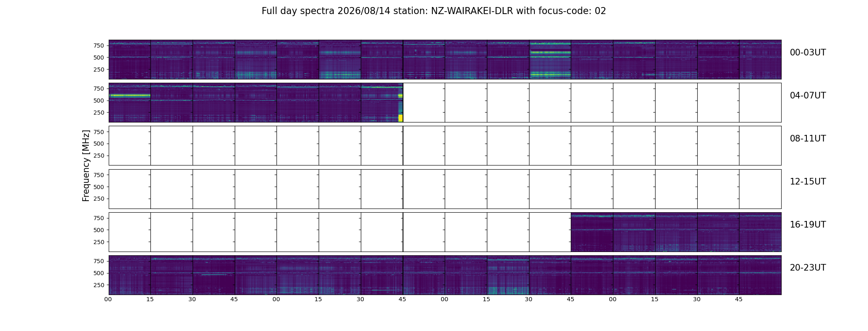
Task: Click the last spectrum segment of 20-23UT row
Action: (760, 275)
